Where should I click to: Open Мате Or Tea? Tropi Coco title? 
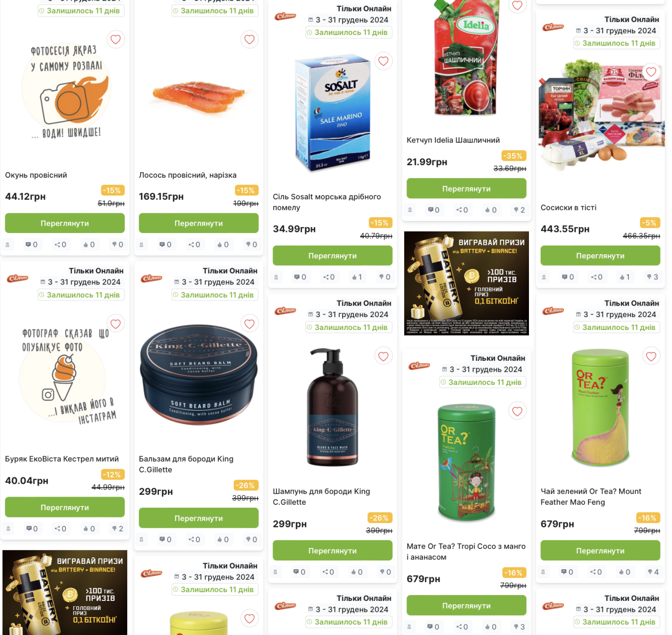(x=466, y=552)
